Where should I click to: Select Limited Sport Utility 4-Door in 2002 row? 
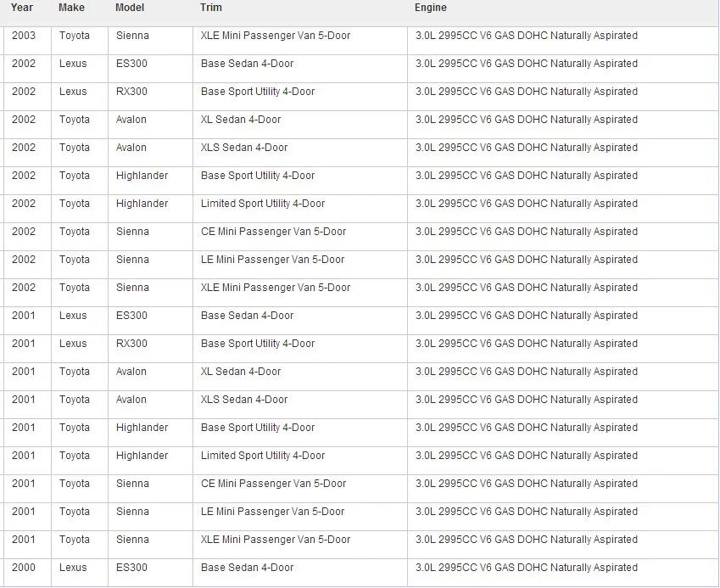(x=263, y=204)
